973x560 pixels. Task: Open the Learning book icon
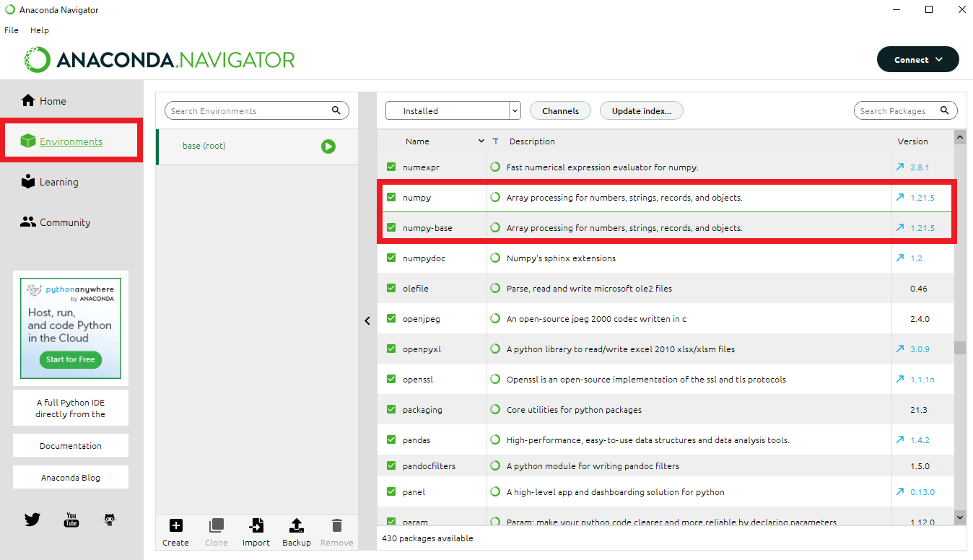tap(28, 182)
